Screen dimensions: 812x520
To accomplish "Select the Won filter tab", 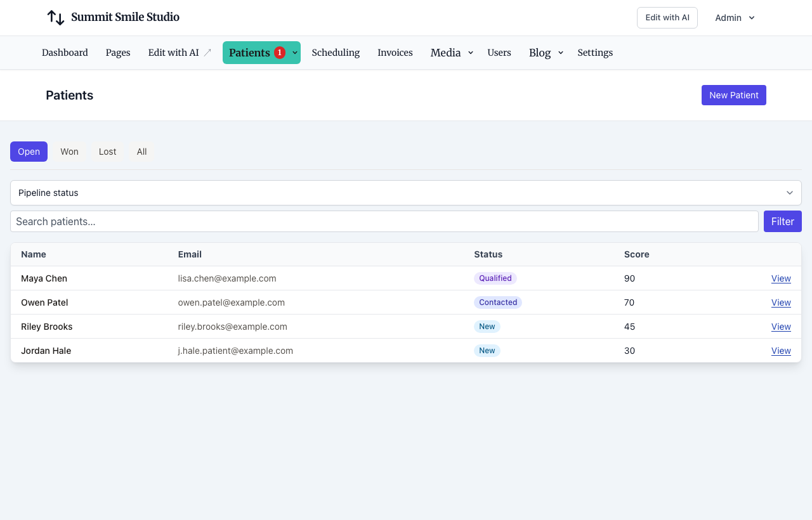I will click(69, 152).
